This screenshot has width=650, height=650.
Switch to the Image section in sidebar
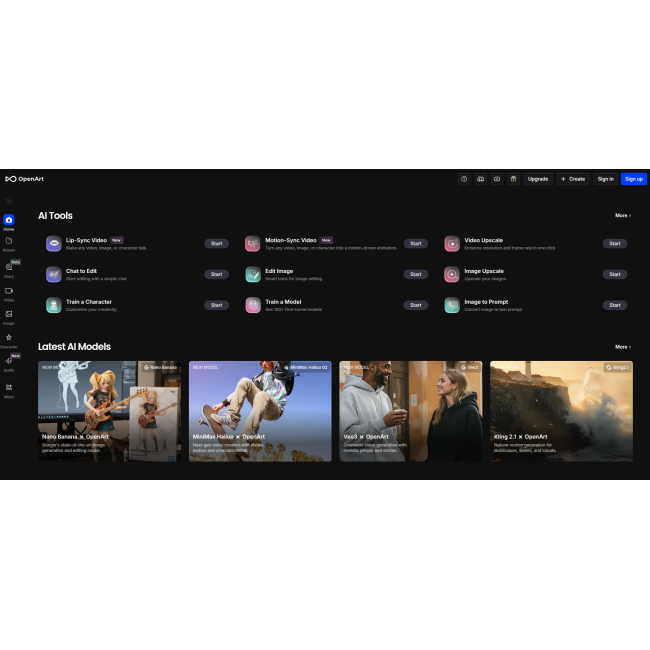[x=9, y=316]
